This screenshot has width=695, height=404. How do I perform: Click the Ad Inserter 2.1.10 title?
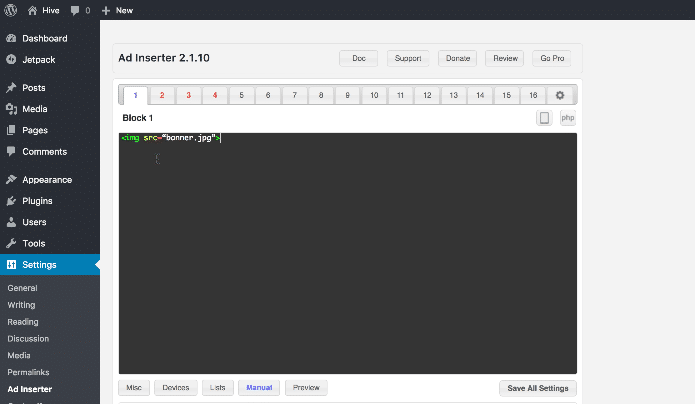tap(164, 58)
